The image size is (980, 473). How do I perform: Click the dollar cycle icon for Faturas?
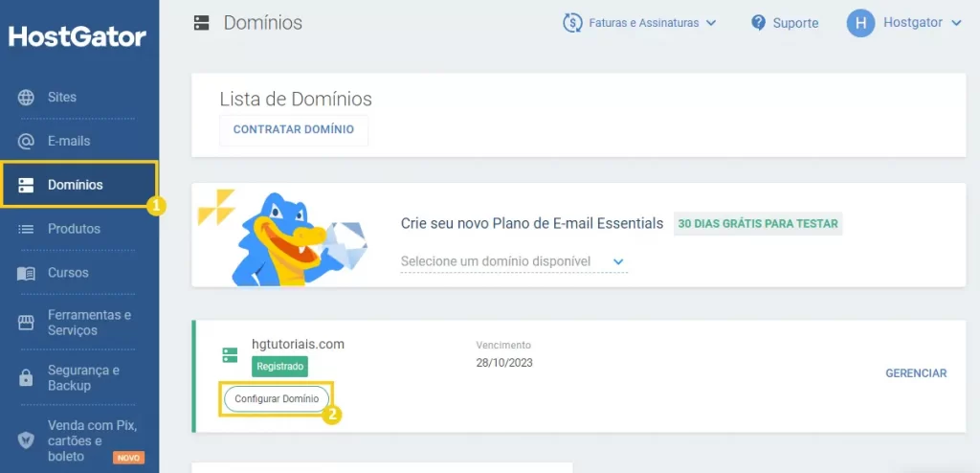tap(572, 23)
